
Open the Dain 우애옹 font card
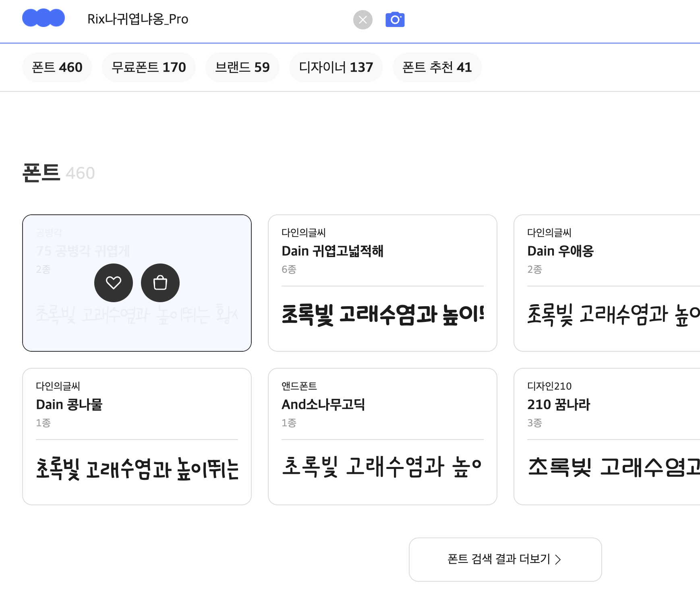click(607, 283)
